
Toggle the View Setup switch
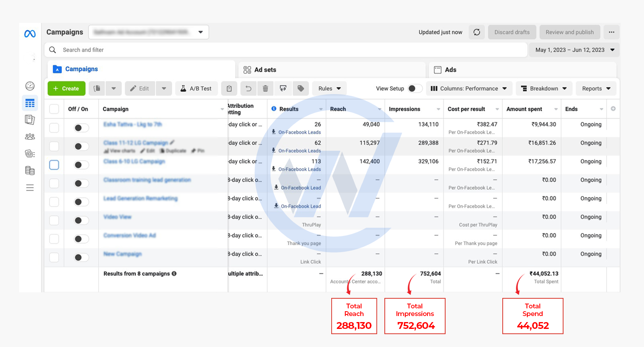[415, 88]
